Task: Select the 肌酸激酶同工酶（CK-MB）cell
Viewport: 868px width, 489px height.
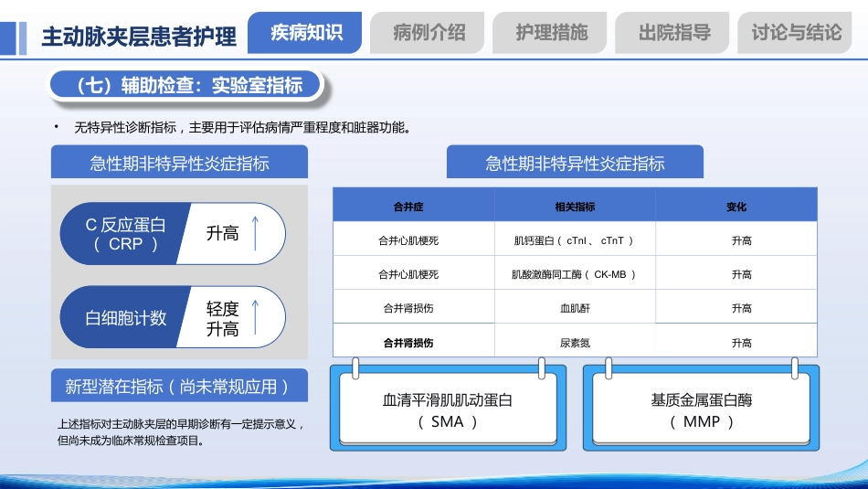Action: point(575,274)
